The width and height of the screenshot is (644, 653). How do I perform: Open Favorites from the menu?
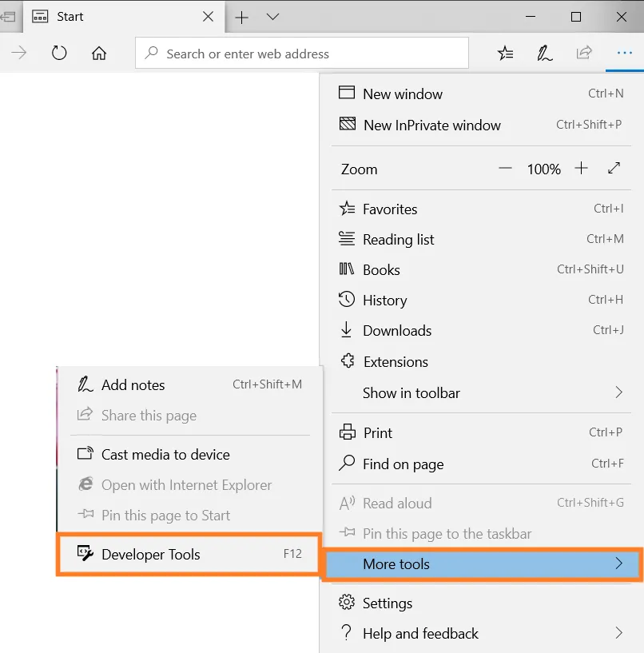481,209
